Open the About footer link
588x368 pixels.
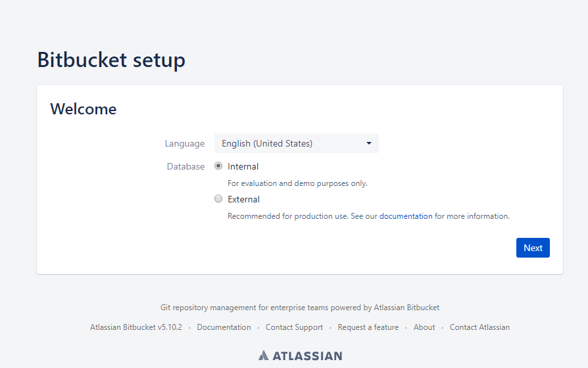tap(424, 327)
